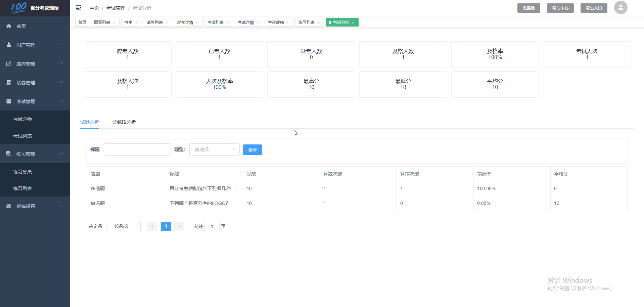Image resolution: width=644 pixels, height=307 pixels.
Task: Close the active 考试分析 tab
Action: coord(353,23)
